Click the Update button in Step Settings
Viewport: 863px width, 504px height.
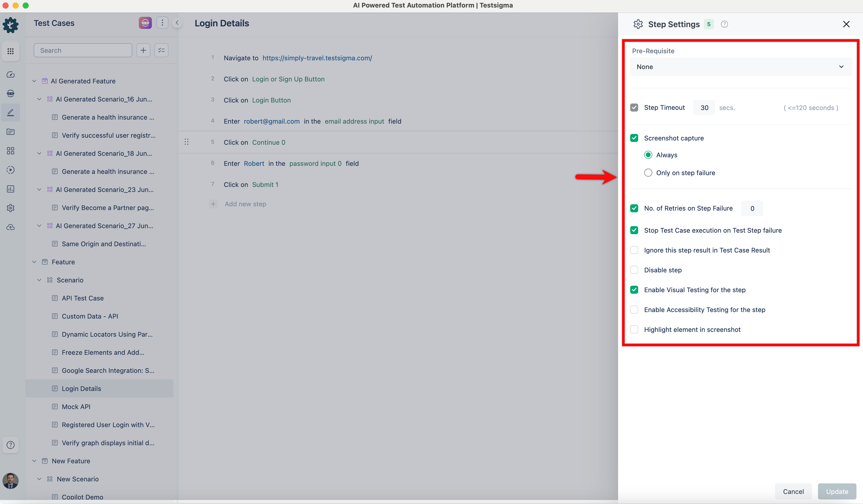point(837,491)
